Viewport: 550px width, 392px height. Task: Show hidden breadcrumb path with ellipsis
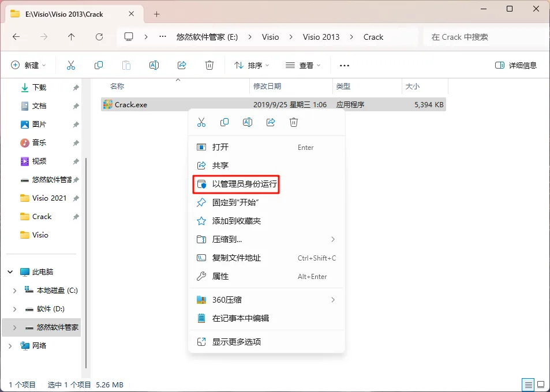coord(163,36)
